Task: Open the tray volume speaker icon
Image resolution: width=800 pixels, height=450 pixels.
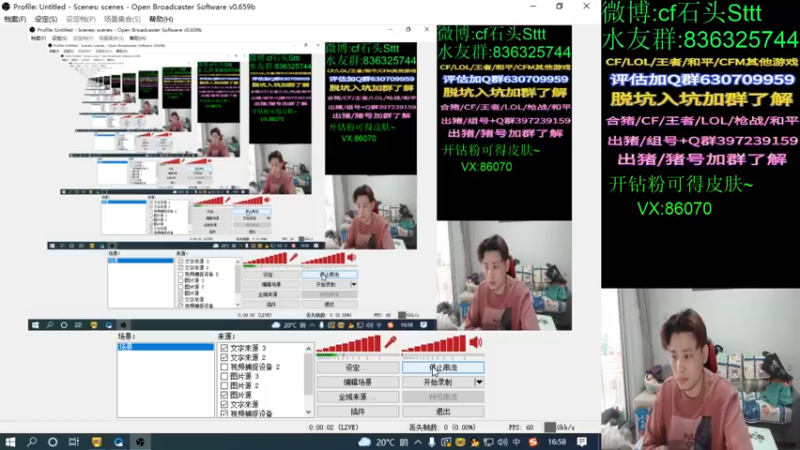Action: 503,442
